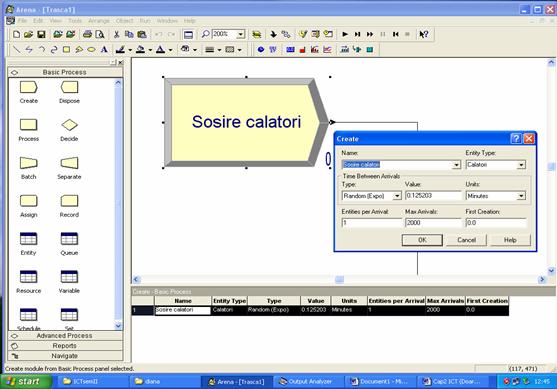Open the Reports panel
The image size is (557, 389).
coord(65,346)
